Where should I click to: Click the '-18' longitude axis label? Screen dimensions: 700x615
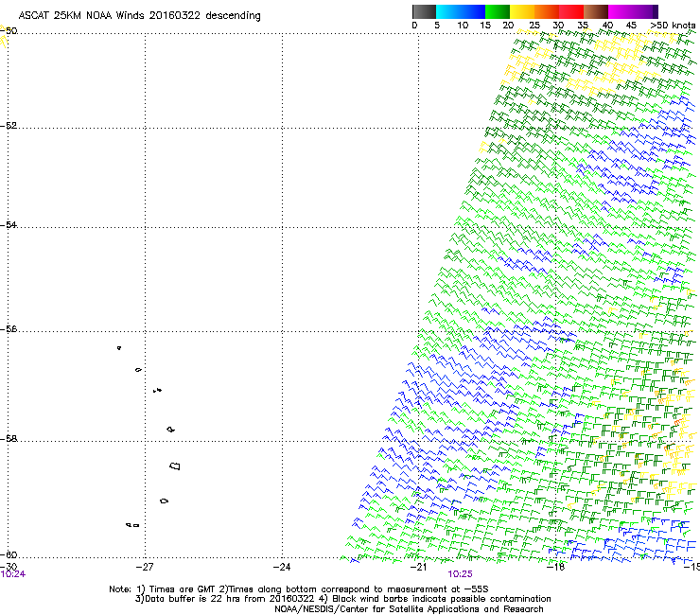[x=556, y=567]
